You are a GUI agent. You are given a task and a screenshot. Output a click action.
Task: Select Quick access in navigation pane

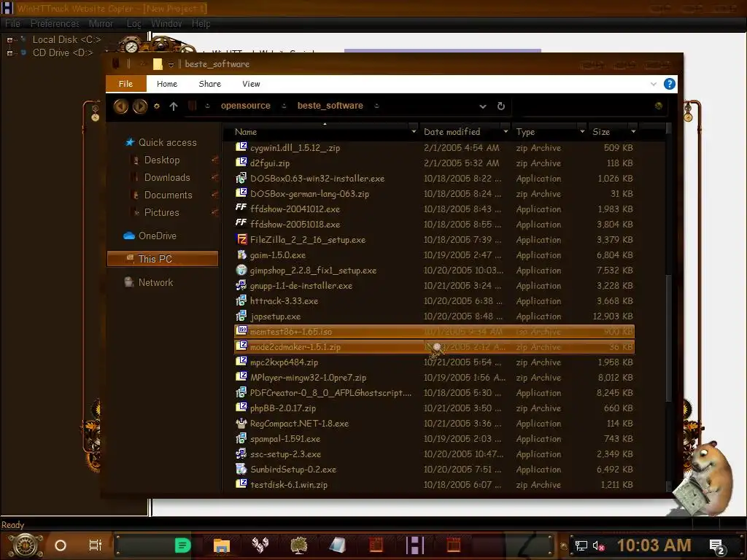(x=167, y=142)
